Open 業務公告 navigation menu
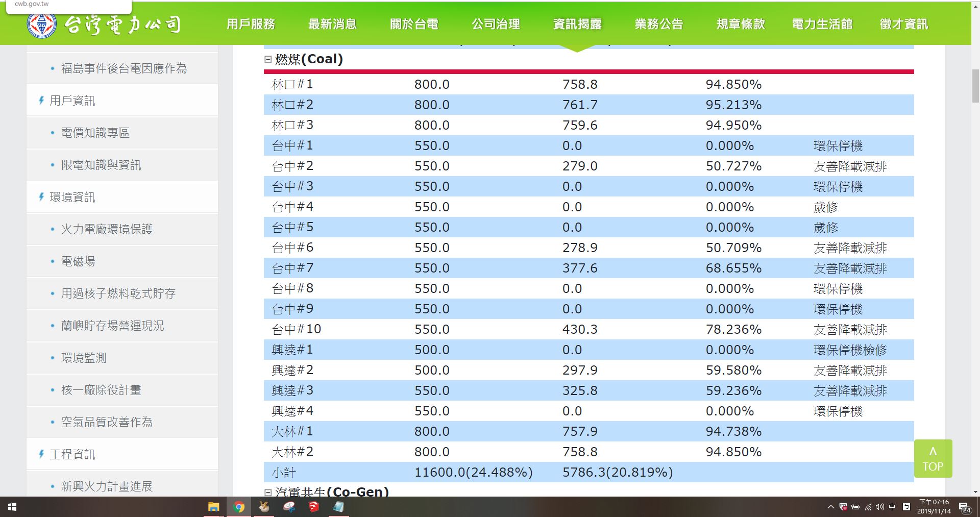Image resolution: width=980 pixels, height=517 pixels. [659, 24]
